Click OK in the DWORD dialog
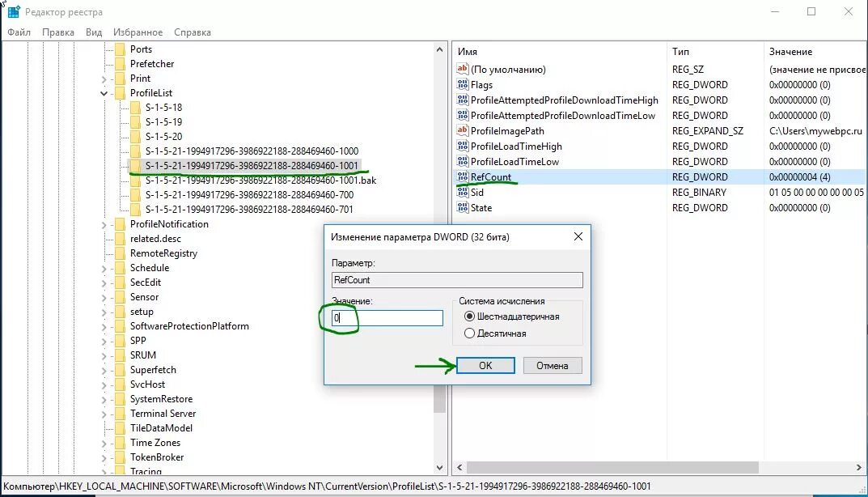 point(485,366)
